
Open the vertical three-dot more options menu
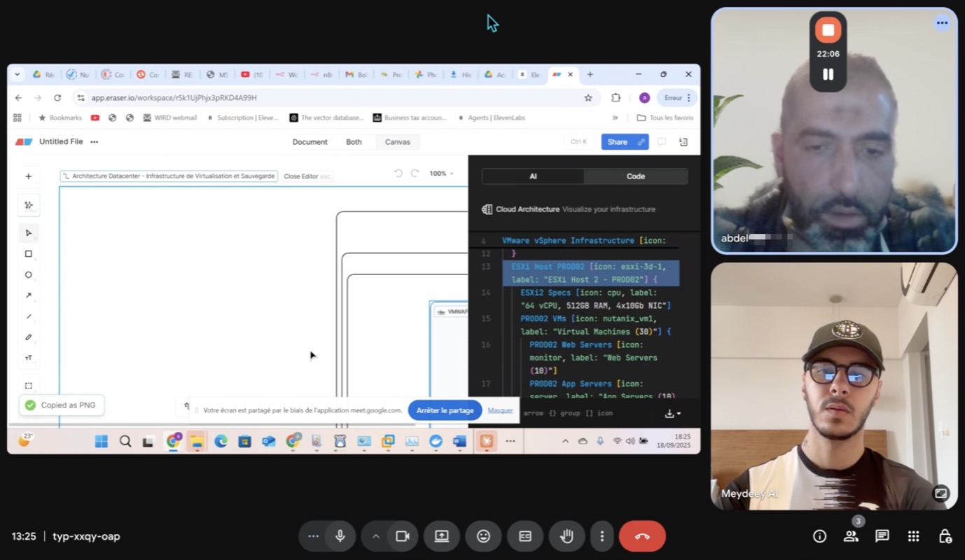point(602,536)
